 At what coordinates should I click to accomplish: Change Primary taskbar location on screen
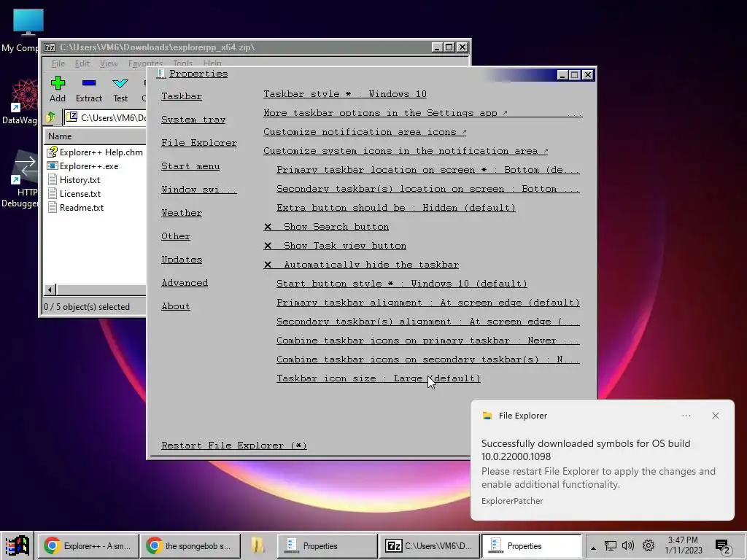pos(427,170)
